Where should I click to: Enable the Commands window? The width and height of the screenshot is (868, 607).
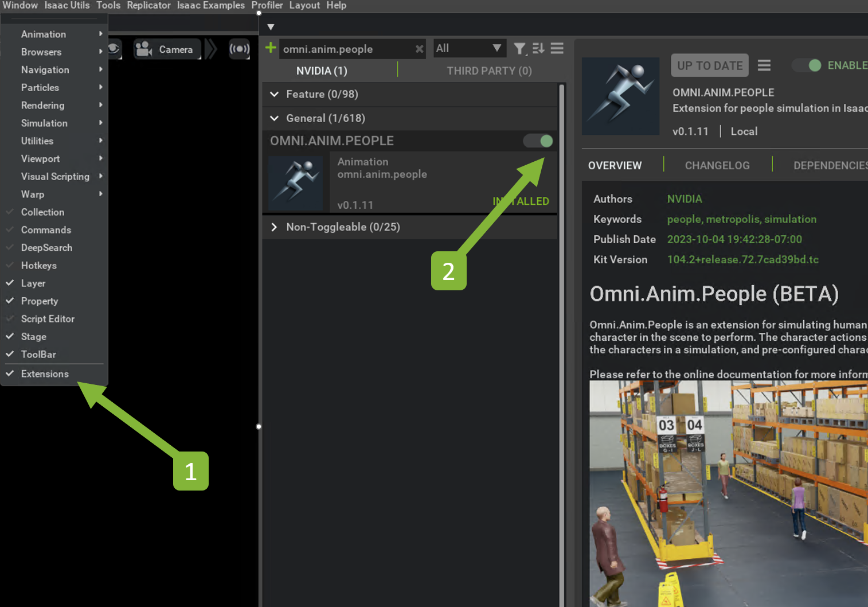click(54, 230)
